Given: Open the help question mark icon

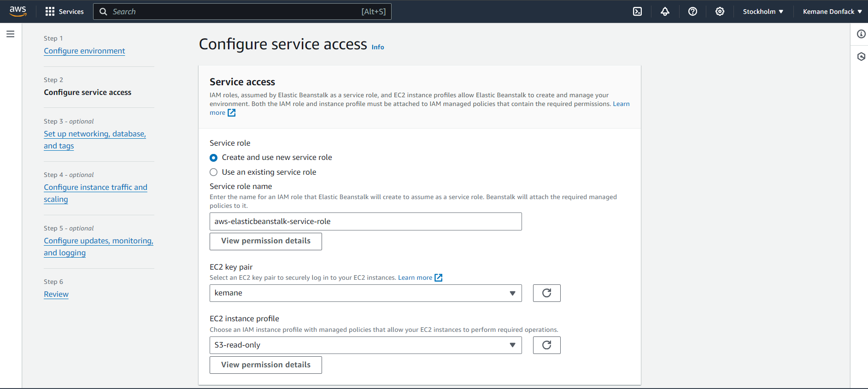Looking at the screenshot, I should (692, 12).
